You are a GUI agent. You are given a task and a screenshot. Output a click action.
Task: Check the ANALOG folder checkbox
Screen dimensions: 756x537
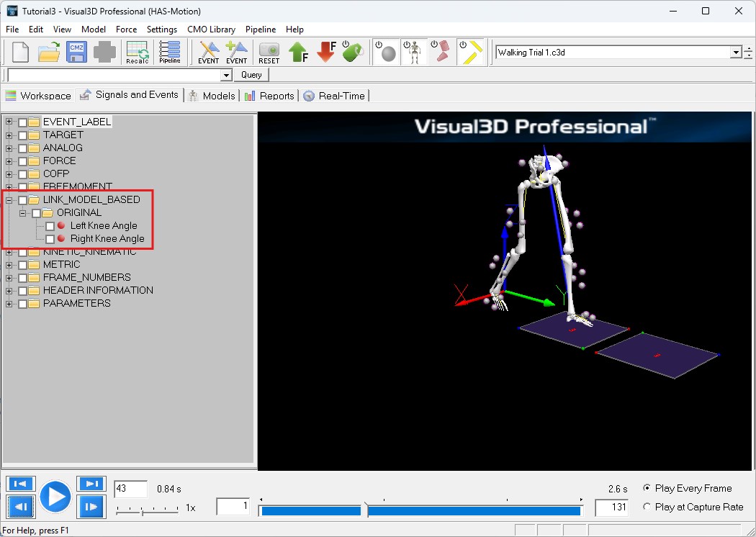22,148
